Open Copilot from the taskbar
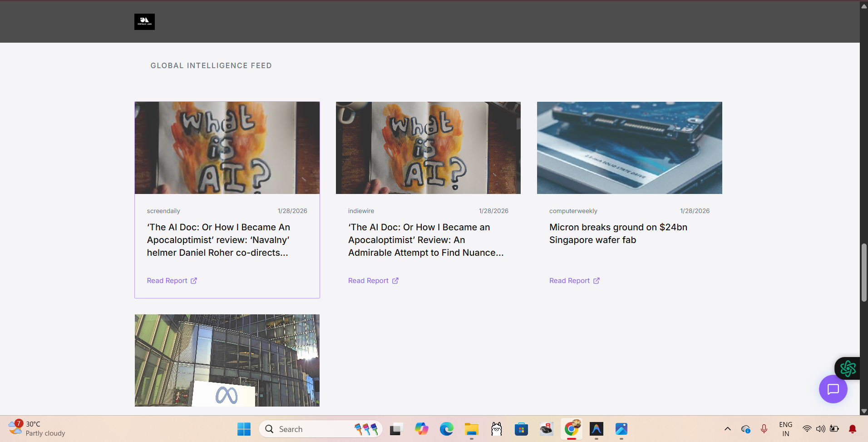This screenshot has width=868, height=442. tap(421, 429)
